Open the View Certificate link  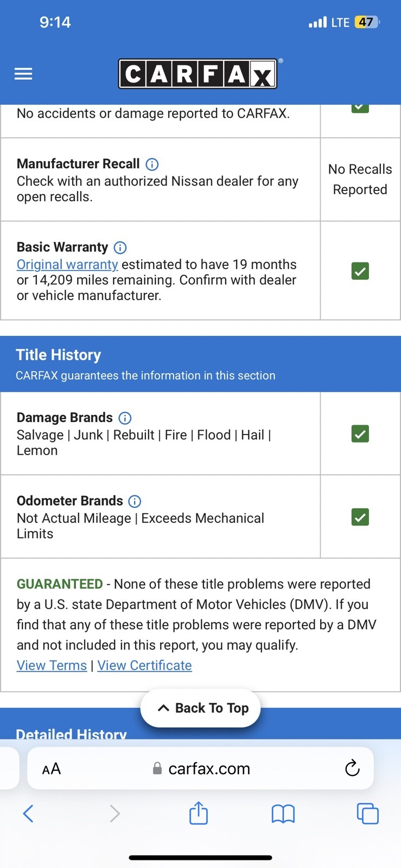point(144,665)
